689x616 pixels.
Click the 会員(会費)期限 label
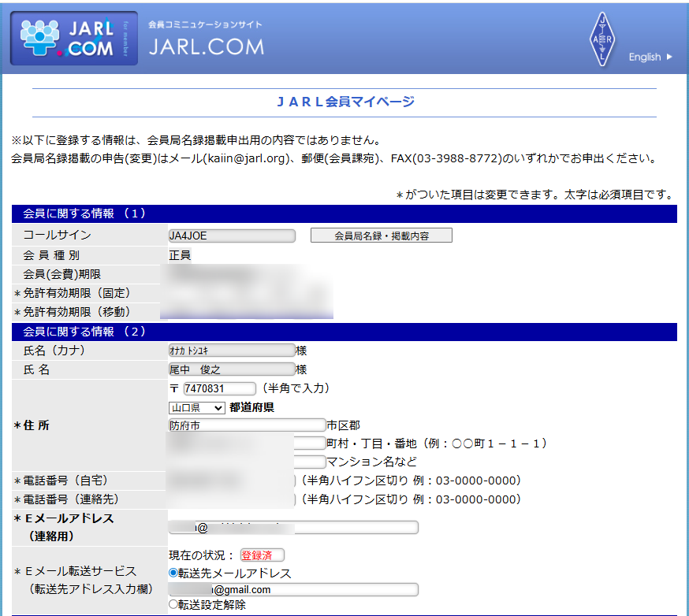click(62, 274)
